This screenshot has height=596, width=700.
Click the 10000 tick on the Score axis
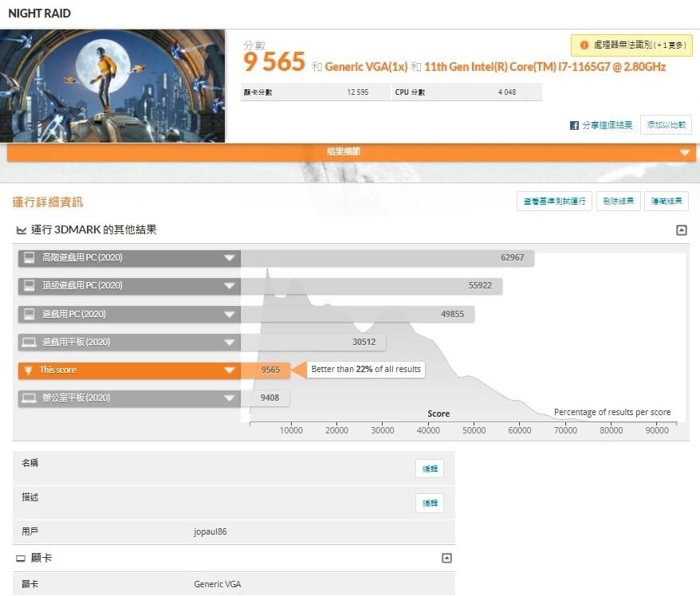coord(291,430)
